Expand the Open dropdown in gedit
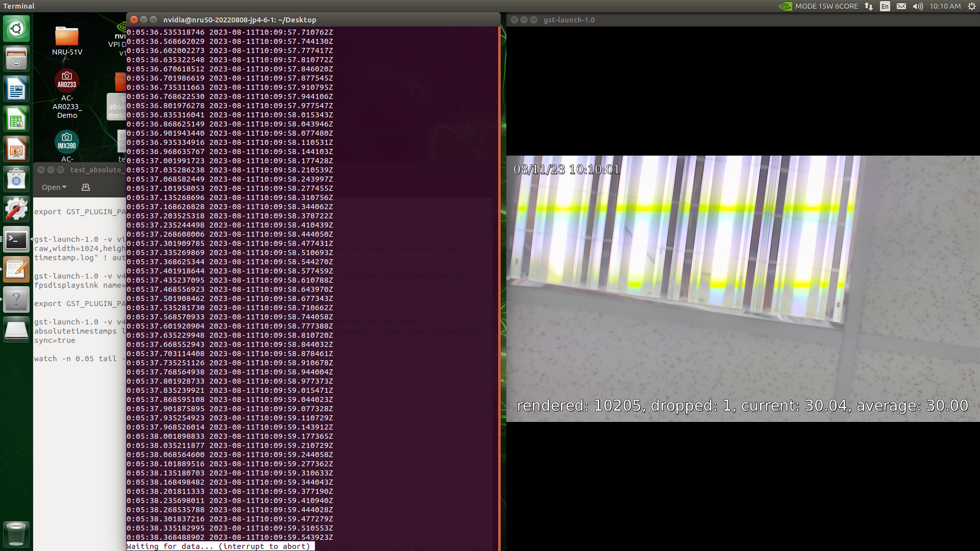The width and height of the screenshot is (980, 551). click(54, 187)
